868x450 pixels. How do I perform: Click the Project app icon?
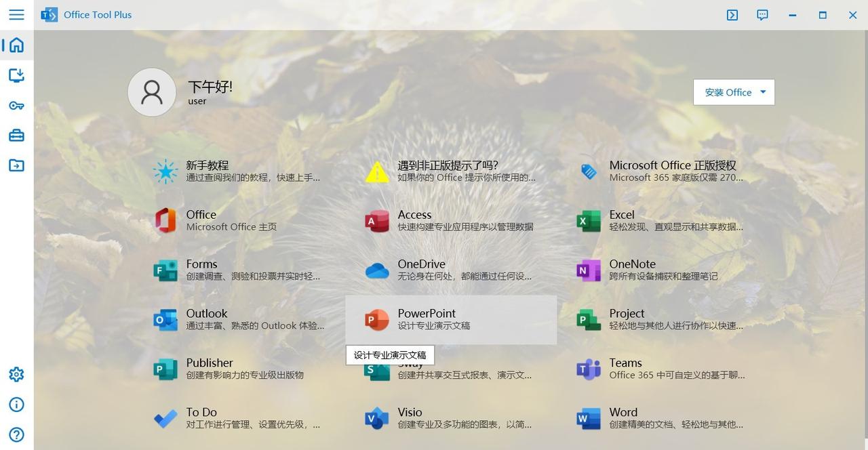589,320
